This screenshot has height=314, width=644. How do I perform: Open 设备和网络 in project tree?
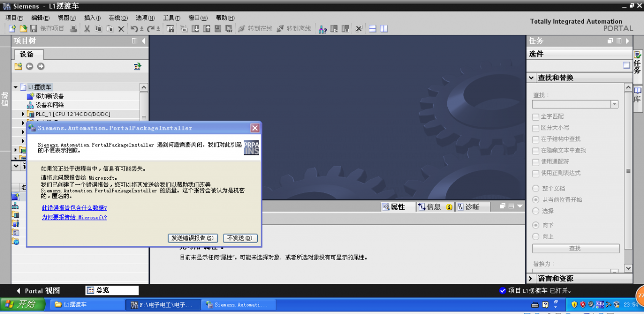(49, 105)
